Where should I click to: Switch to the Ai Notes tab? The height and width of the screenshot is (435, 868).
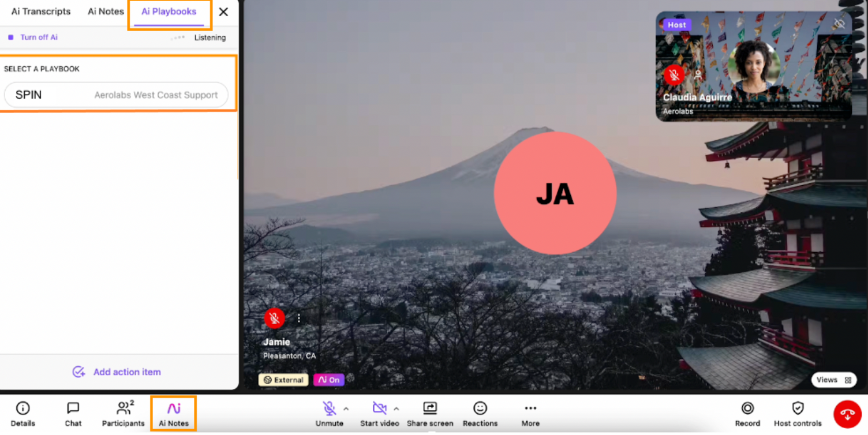point(106,12)
